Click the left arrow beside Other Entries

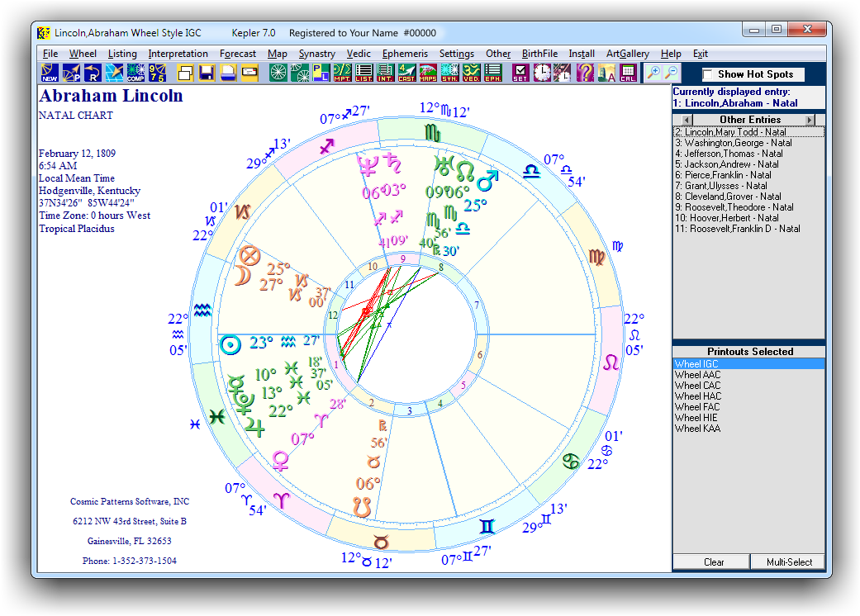687,120
